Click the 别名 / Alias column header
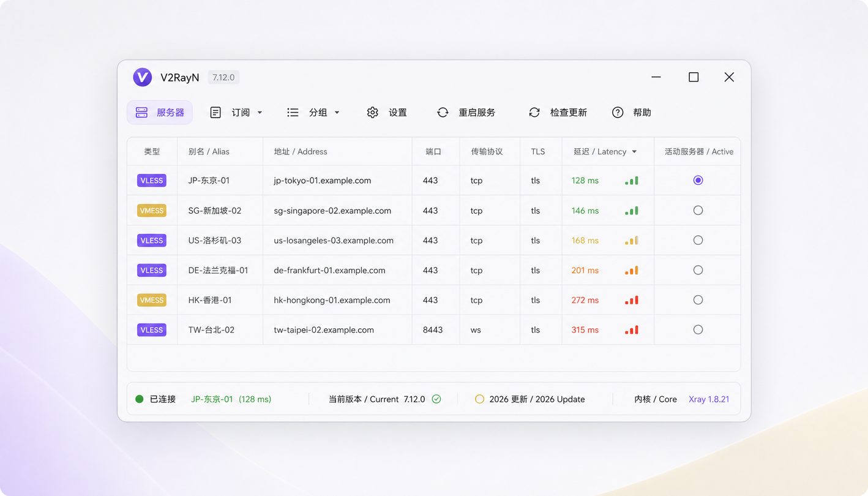868x496 pixels. tap(209, 152)
